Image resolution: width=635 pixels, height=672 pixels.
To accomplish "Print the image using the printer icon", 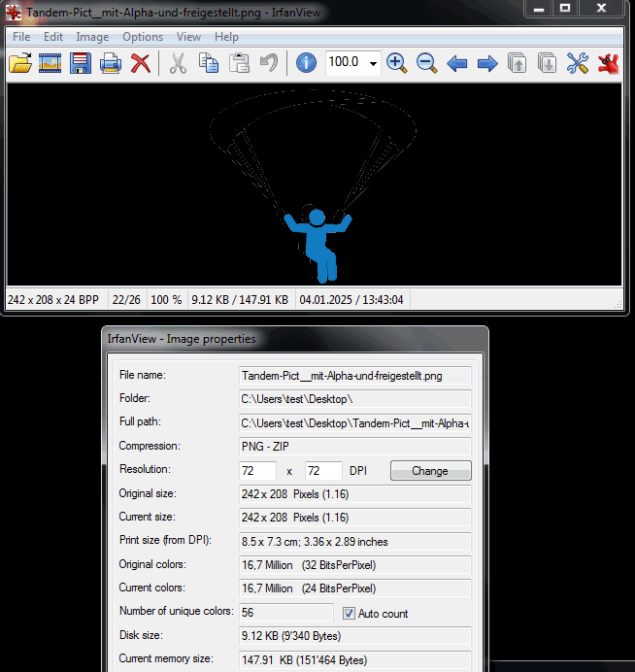I will click(111, 64).
